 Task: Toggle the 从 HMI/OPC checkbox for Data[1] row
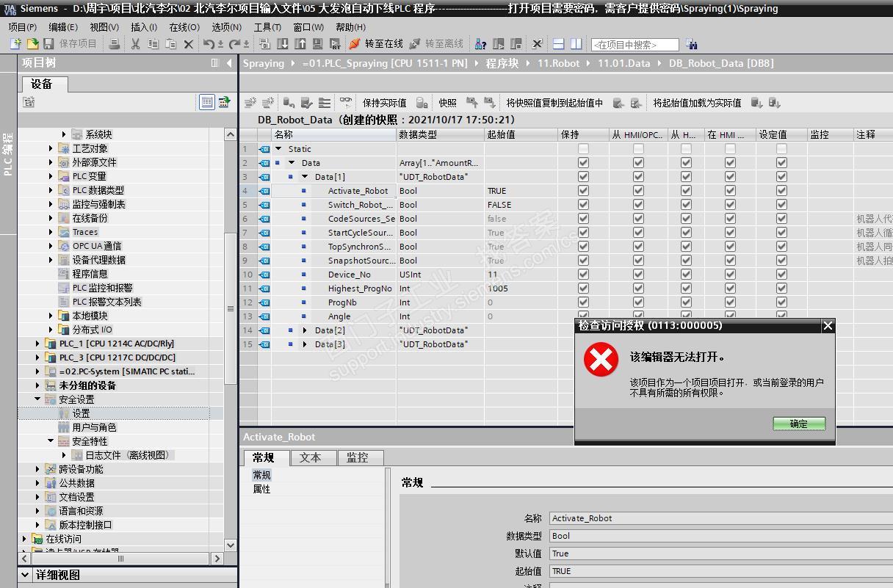pyautogui.click(x=638, y=177)
